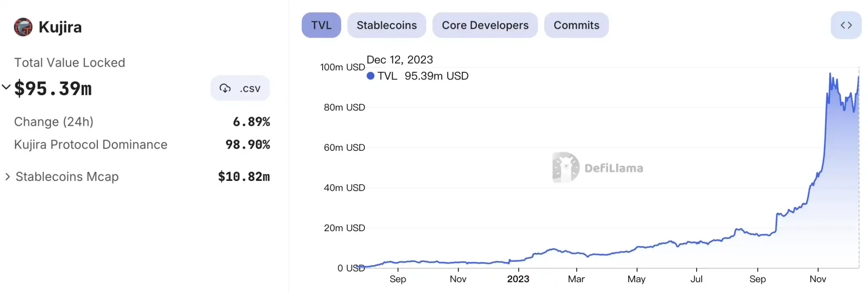Click the Dec 12, 2023 tooltip date

(400, 60)
